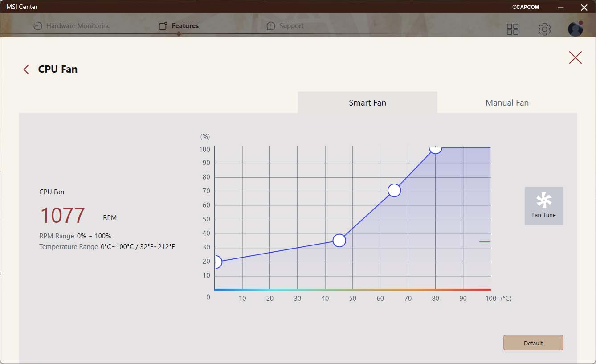Open the Support section
Screen dimensions: 596x364
285,26
